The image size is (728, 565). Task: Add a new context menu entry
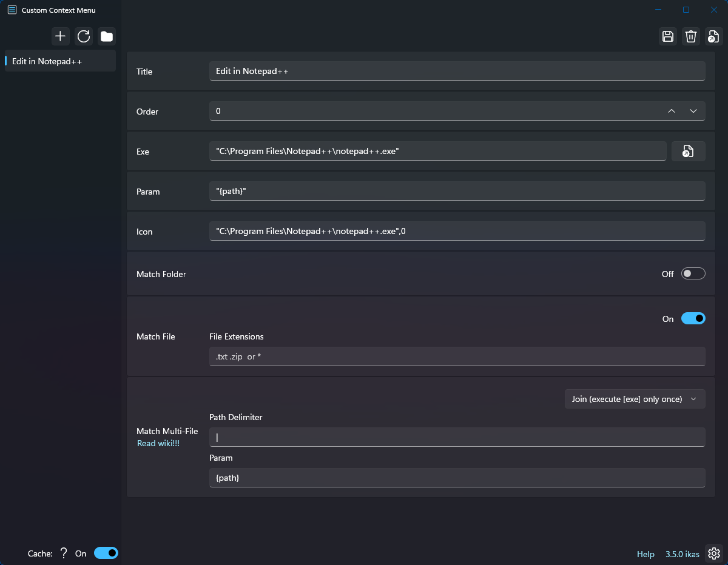[60, 36]
